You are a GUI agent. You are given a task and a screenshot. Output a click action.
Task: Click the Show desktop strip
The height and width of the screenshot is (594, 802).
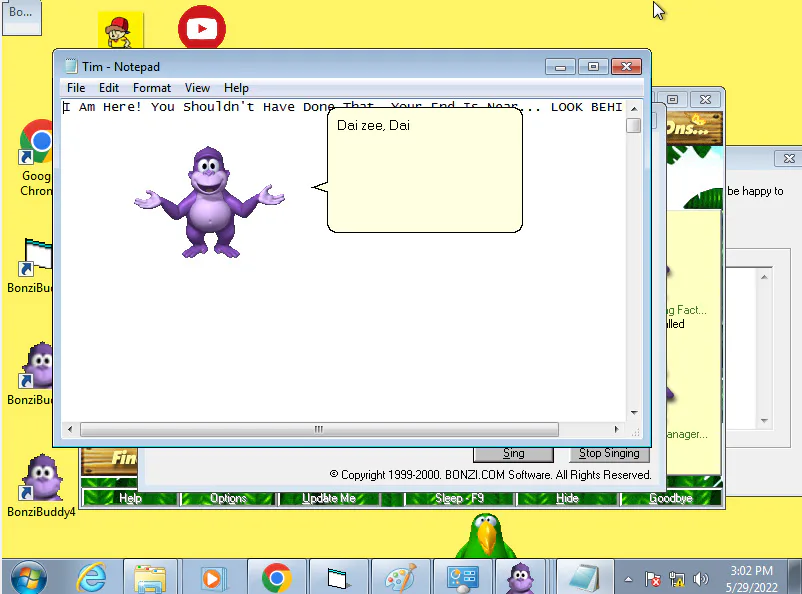(795, 577)
